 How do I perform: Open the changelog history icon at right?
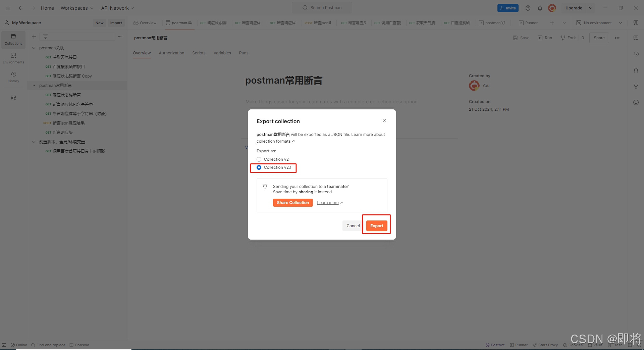636,54
